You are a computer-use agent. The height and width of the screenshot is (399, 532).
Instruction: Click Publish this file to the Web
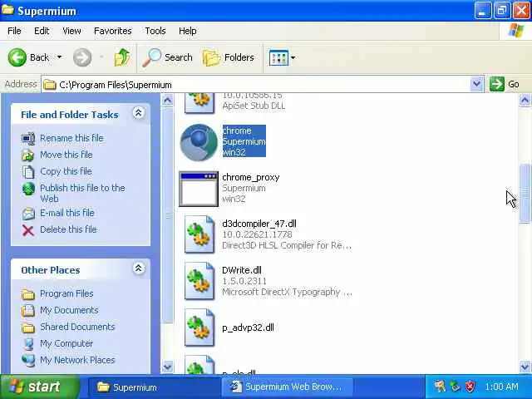[x=82, y=193]
